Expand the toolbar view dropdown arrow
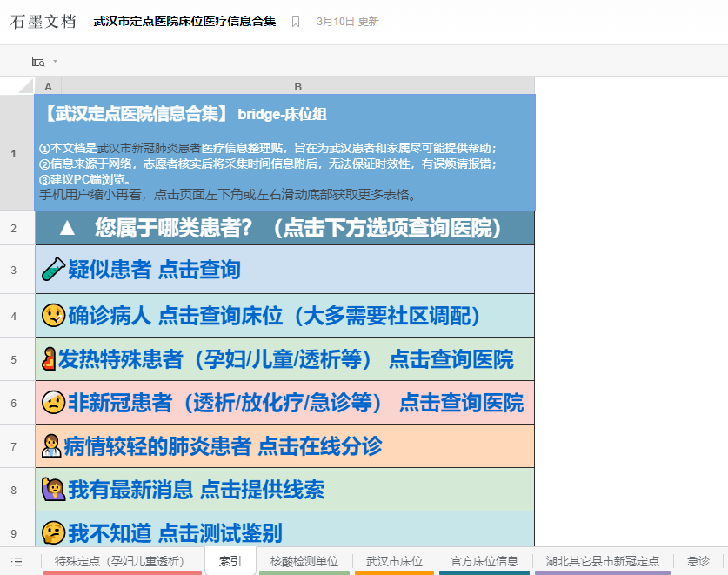Image resolution: width=728 pixels, height=575 pixels. 55,61
